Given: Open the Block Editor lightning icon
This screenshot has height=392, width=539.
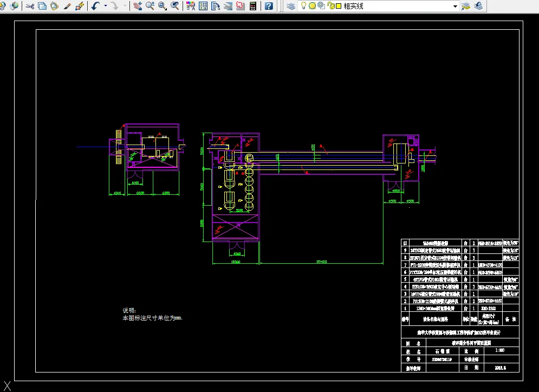Looking at the screenshot, I should 80,6.
